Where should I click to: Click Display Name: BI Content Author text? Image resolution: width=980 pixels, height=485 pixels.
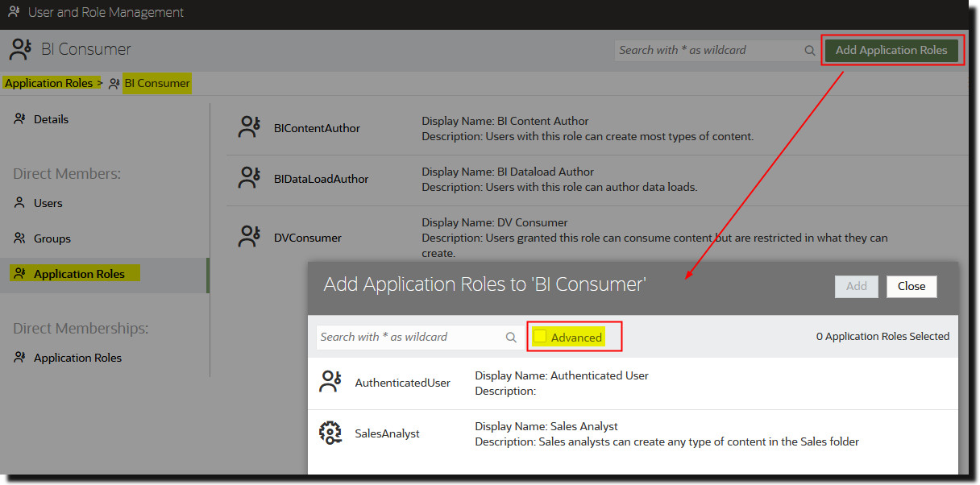click(x=505, y=121)
